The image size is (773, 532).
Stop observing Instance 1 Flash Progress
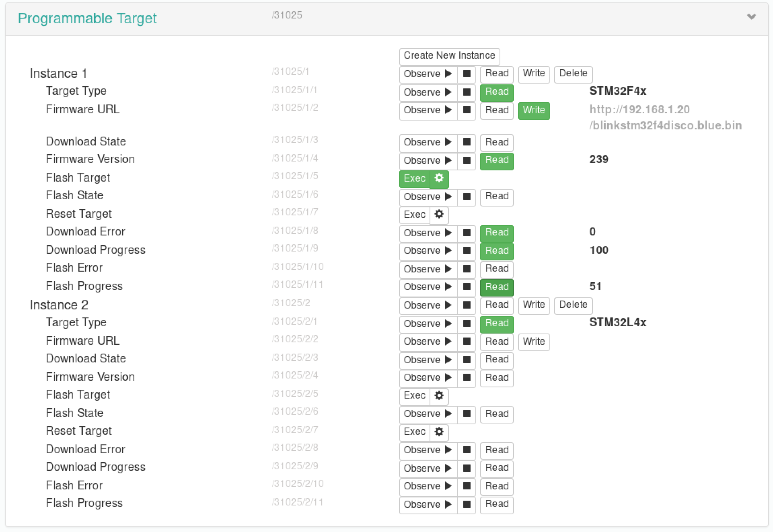(467, 287)
